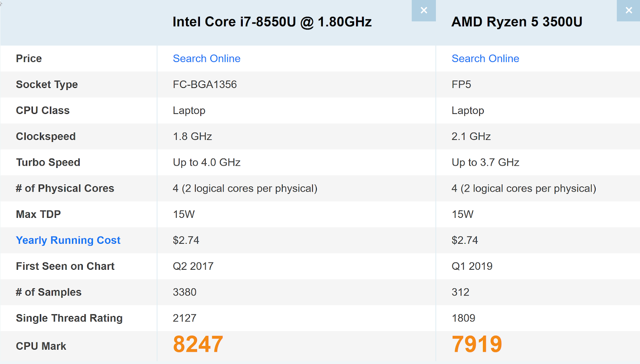Image resolution: width=640 pixels, height=364 pixels.
Task: Click the Socket Type row label
Action: (47, 85)
